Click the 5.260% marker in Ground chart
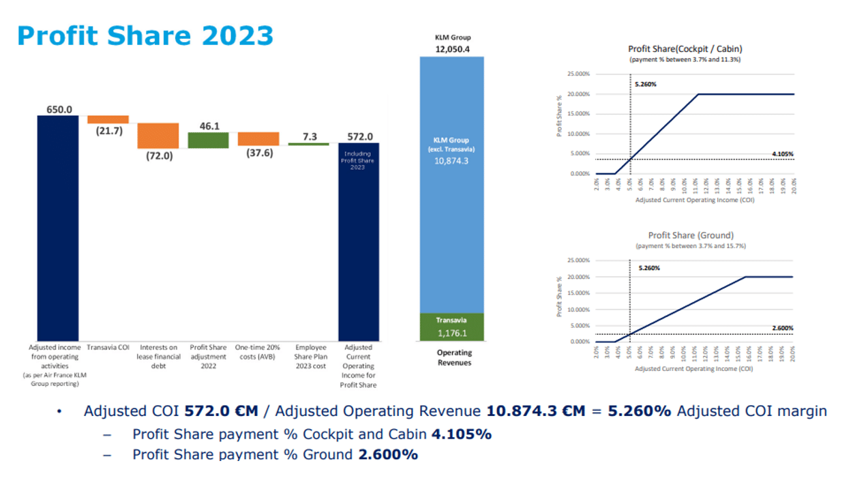 (x=649, y=268)
